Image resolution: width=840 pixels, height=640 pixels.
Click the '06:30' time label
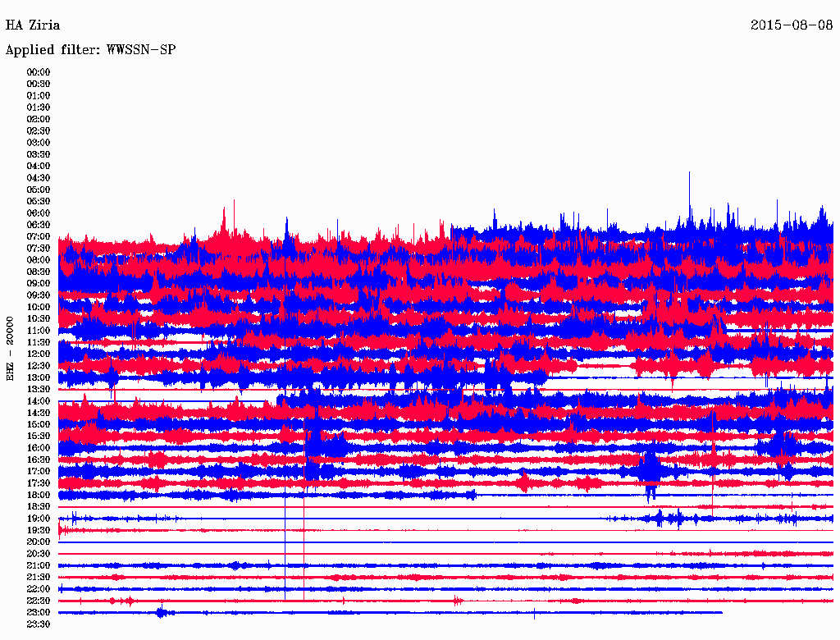(x=39, y=225)
